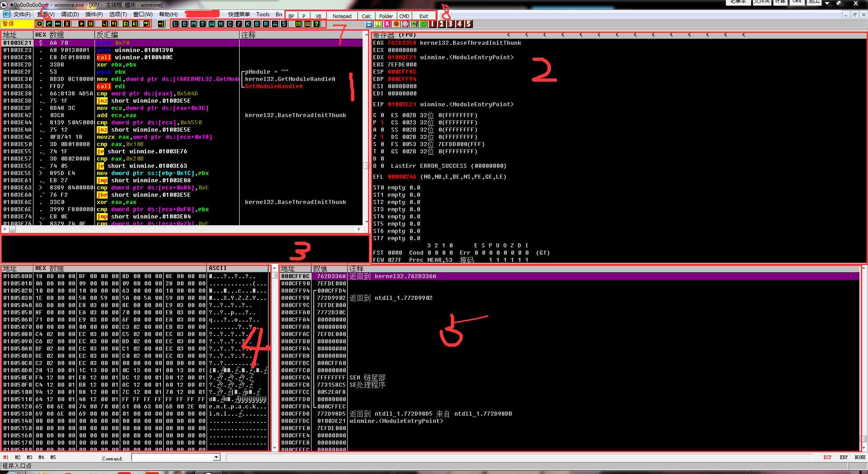Open the 文件(F) menu
This screenshot has height=474, width=868.
click(22, 14)
